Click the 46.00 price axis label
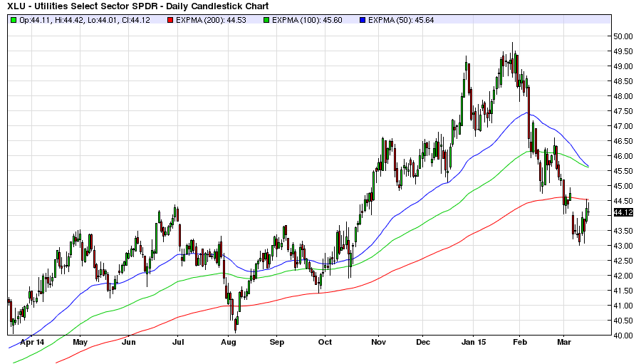The height and width of the screenshot is (364, 641). pyautogui.click(x=623, y=156)
